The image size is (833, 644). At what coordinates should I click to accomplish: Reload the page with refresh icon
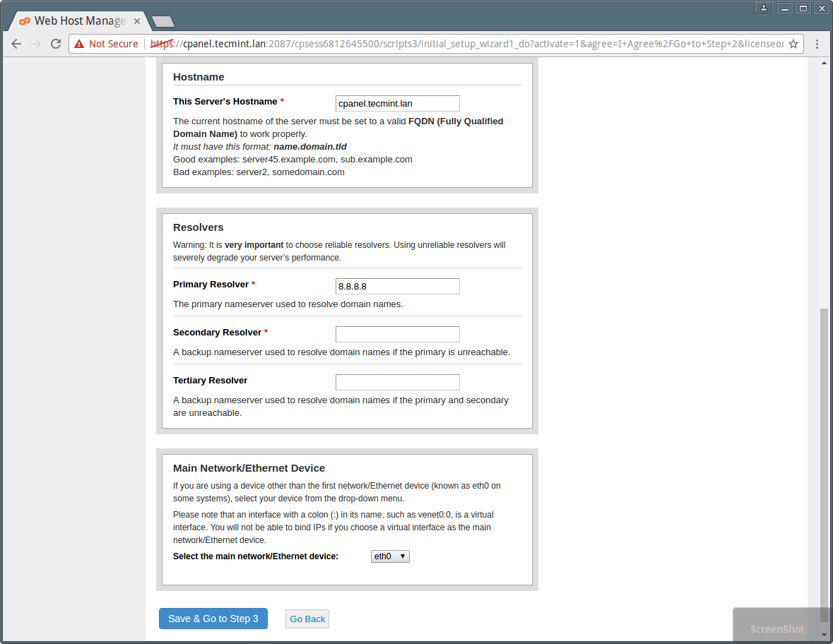pos(56,44)
